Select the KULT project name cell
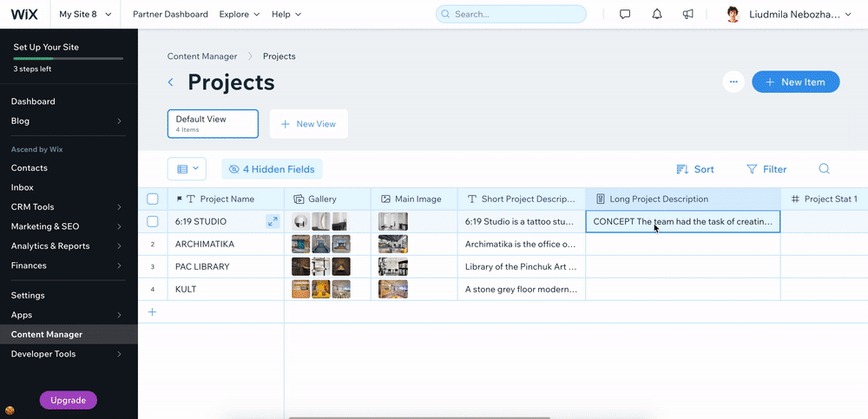Screen dimensions: 868x419 226,290
